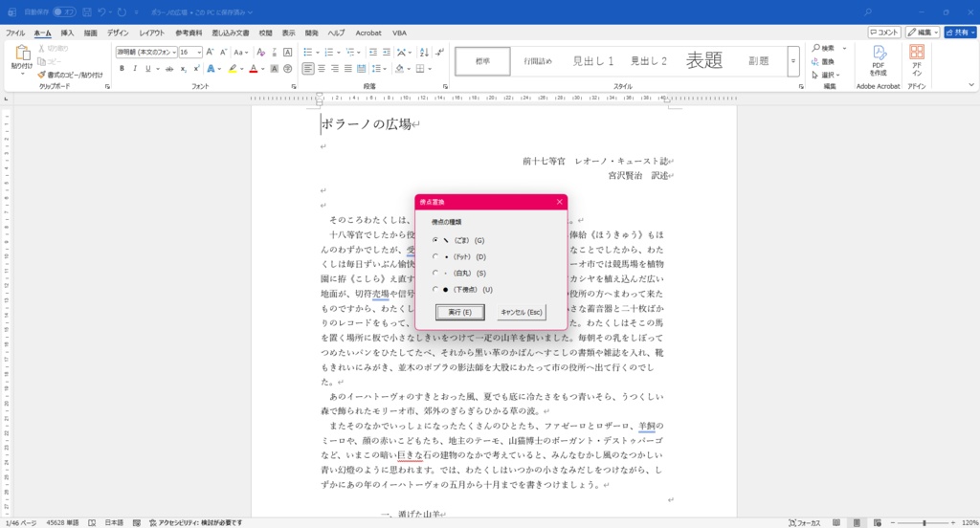Switch to the レイアウト tab

click(152, 33)
